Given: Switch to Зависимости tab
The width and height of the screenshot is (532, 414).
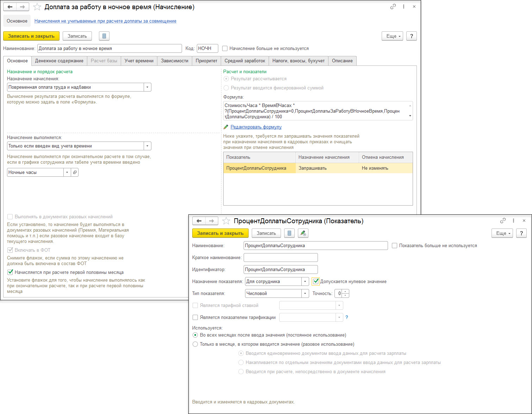Looking at the screenshot, I should (x=175, y=61).
